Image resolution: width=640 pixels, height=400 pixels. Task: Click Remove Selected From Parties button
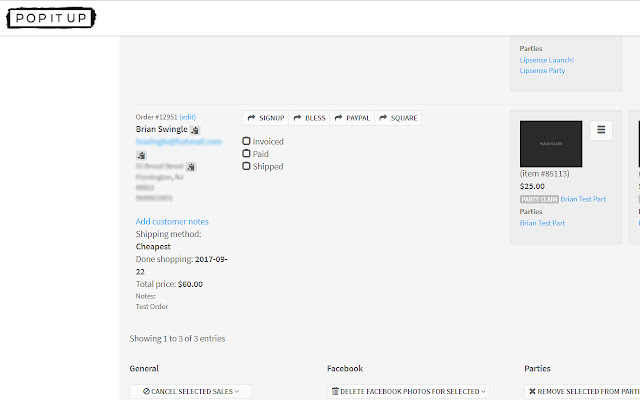tap(582, 391)
